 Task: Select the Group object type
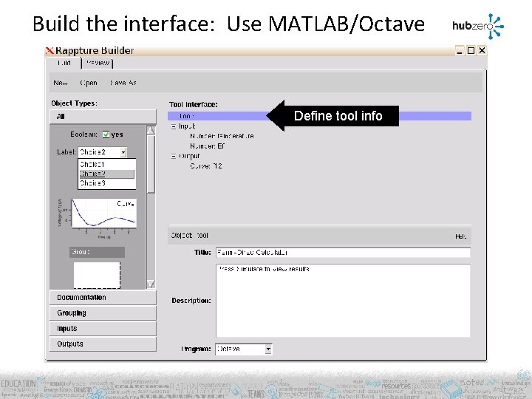97,252
